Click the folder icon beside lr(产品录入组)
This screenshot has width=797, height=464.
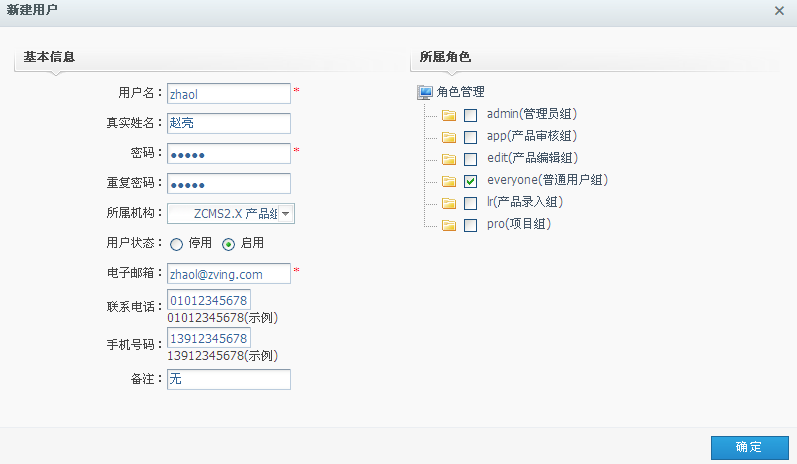pyautogui.click(x=449, y=203)
